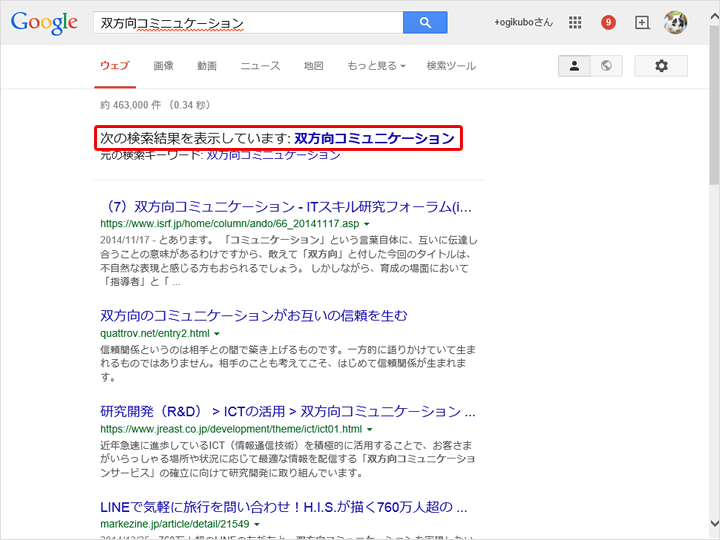
Task: Open the account profile avatar
Action: click(675, 22)
